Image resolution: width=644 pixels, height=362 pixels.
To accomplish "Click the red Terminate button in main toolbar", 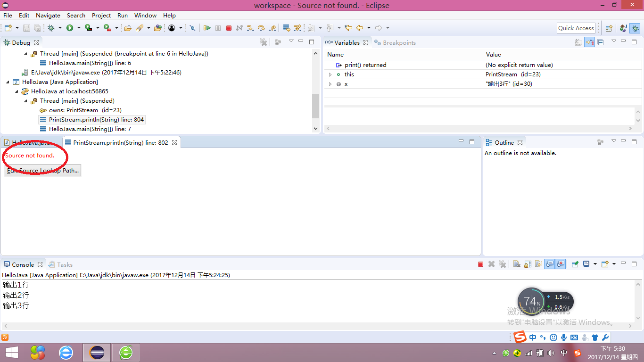I will pos(229,28).
